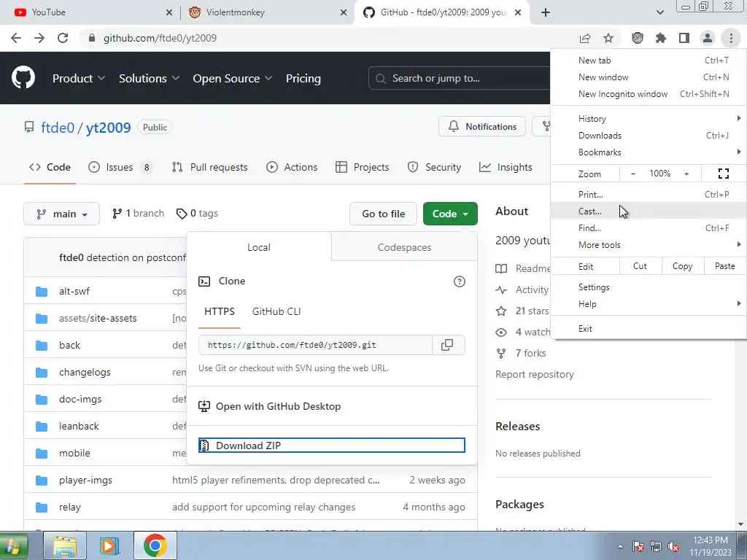747x560 pixels.
Task: Click Windows Start button
Action: tap(13, 546)
